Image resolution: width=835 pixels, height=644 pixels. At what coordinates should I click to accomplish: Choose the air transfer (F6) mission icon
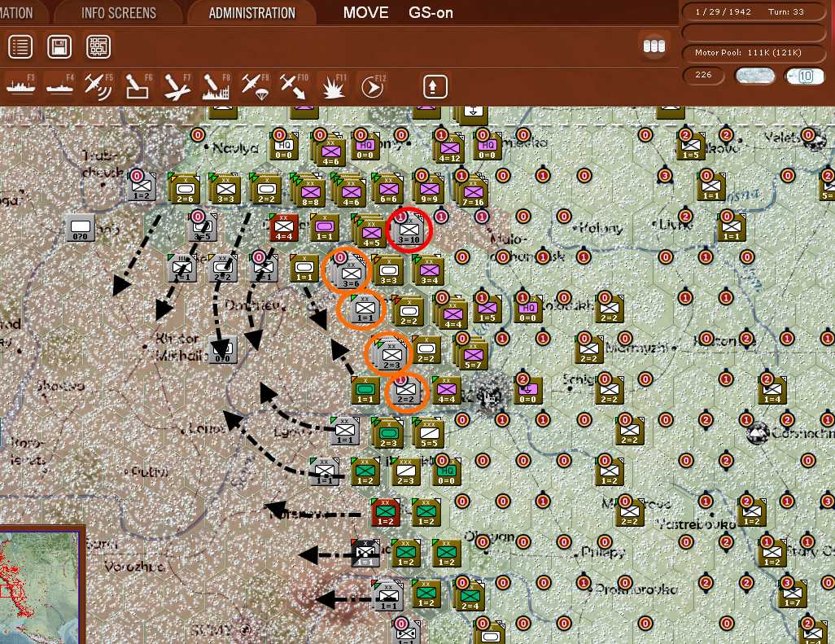[x=136, y=85]
